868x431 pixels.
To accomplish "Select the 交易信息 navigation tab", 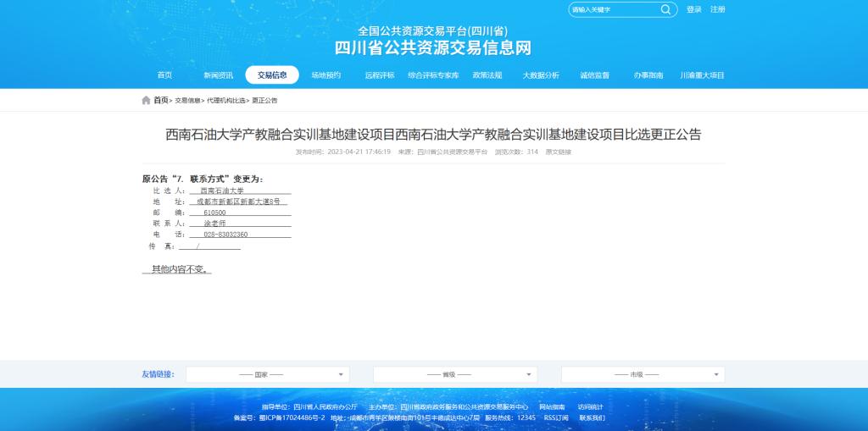I will click(x=272, y=75).
